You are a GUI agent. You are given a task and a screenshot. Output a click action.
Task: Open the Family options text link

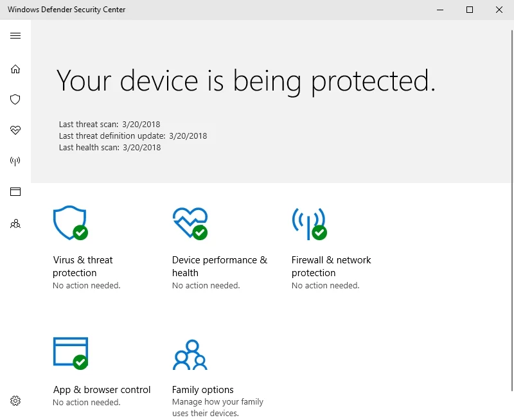(x=202, y=390)
